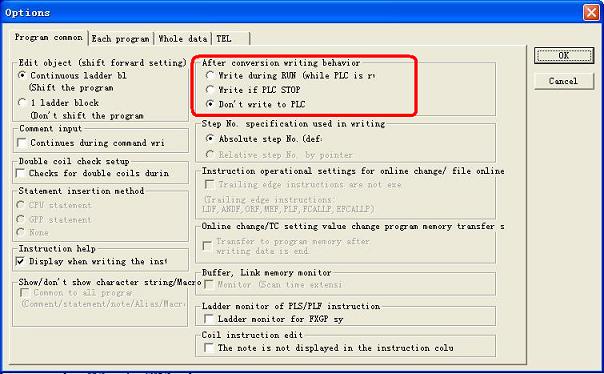Image resolution: width=604 pixels, height=374 pixels.
Task: Click the Cancel button
Action: [x=564, y=81]
